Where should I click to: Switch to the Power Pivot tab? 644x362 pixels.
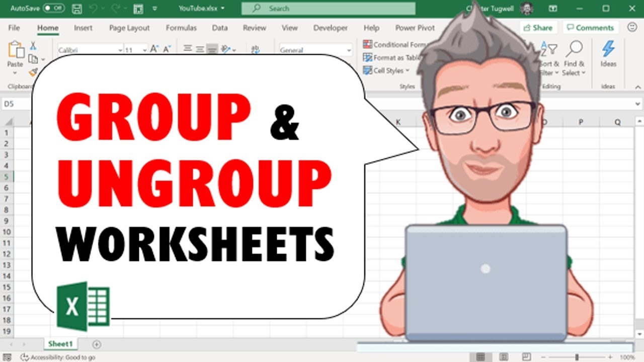[x=415, y=28]
